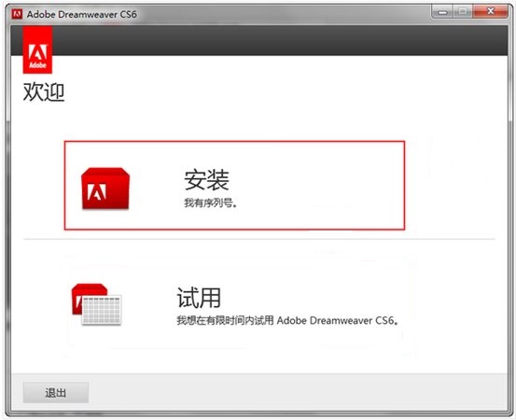Viewport: 516px width, 420px height.
Task: Choose 安装 (Install) option
Action: (234, 186)
